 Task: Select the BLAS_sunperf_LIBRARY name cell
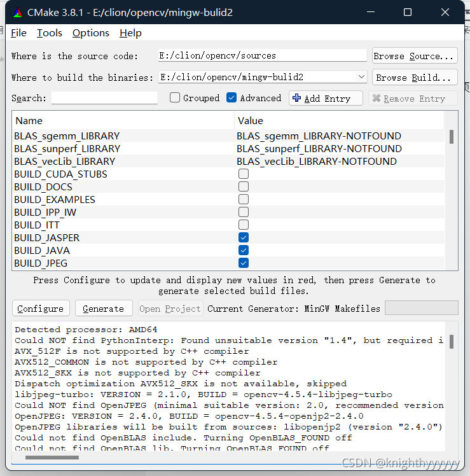point(123,148)
